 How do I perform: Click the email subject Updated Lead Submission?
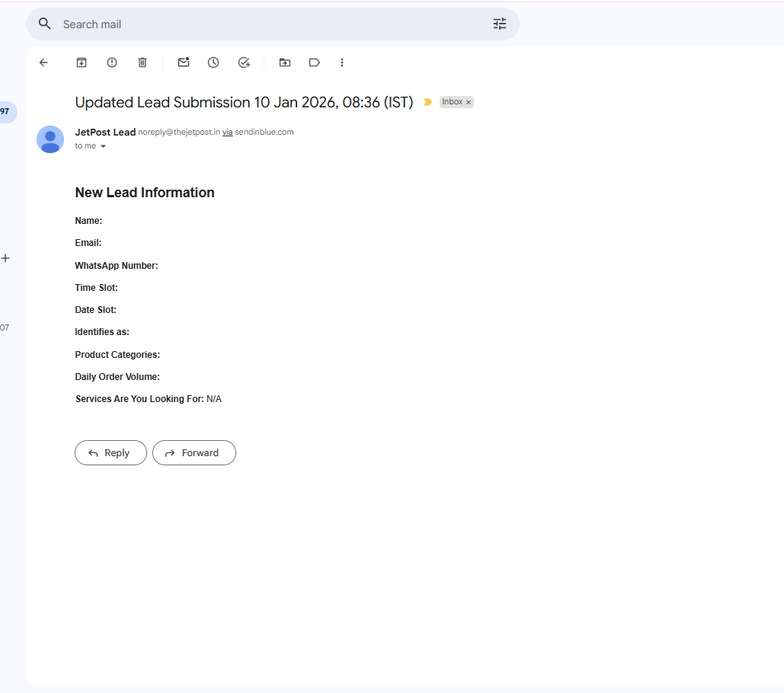coord(244,102)
